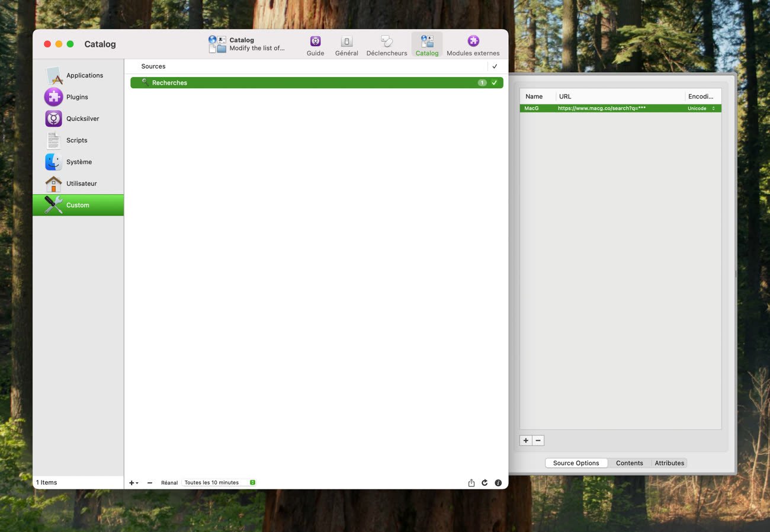Image resolution: width=770 pixels, height=532 pixels.
Task: Select the MacG row in the drawer
Action: pos(621,108)
